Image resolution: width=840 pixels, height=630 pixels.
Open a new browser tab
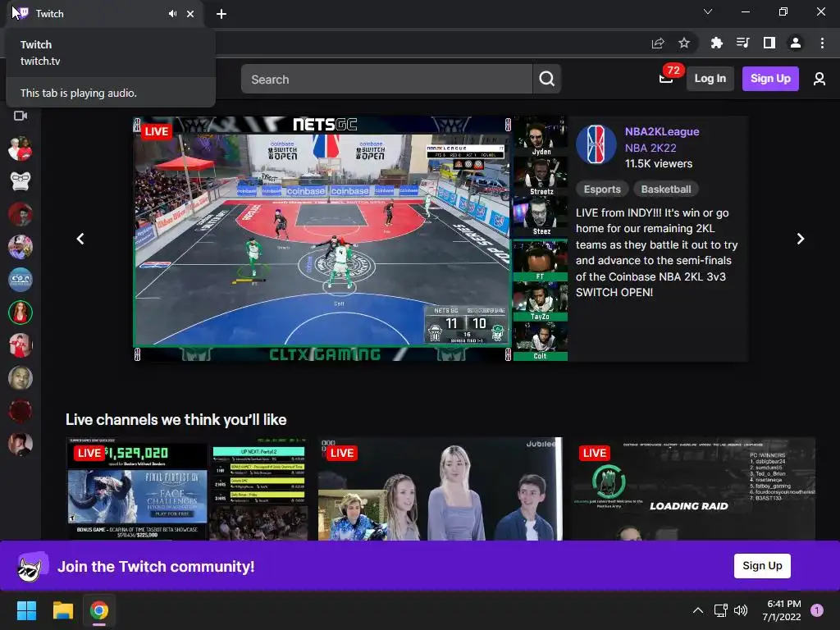tap(221, 14)
